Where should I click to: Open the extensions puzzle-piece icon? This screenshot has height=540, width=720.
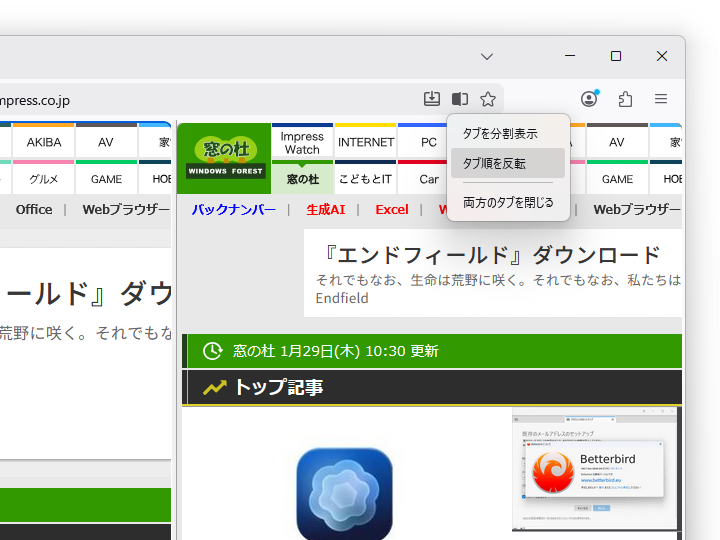coord(625,99)
